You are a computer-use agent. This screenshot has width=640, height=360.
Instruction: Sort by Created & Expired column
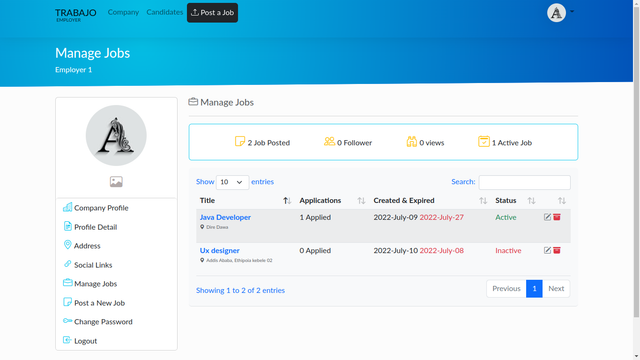pos(430,200)
